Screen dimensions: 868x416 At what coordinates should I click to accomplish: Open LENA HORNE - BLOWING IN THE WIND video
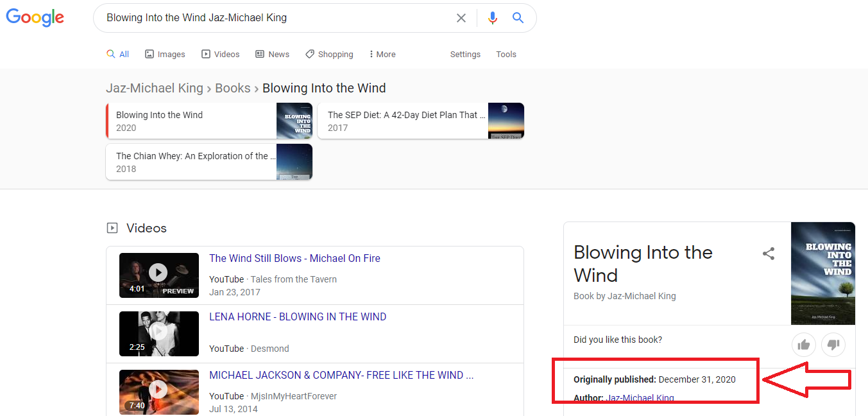(x=298, y=316)
